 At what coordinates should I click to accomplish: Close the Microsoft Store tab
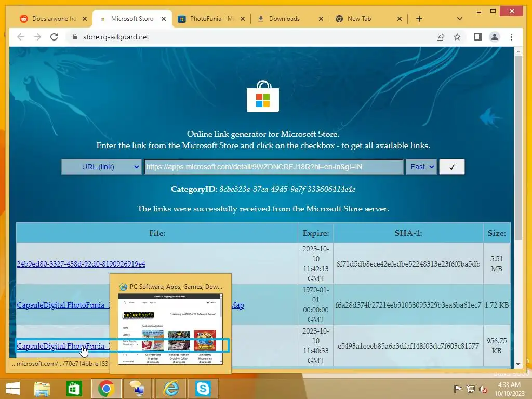[x=164, y=19]
